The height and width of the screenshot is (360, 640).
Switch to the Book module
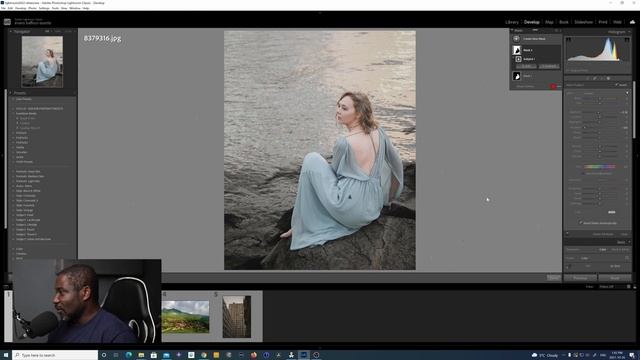point(564,22)
